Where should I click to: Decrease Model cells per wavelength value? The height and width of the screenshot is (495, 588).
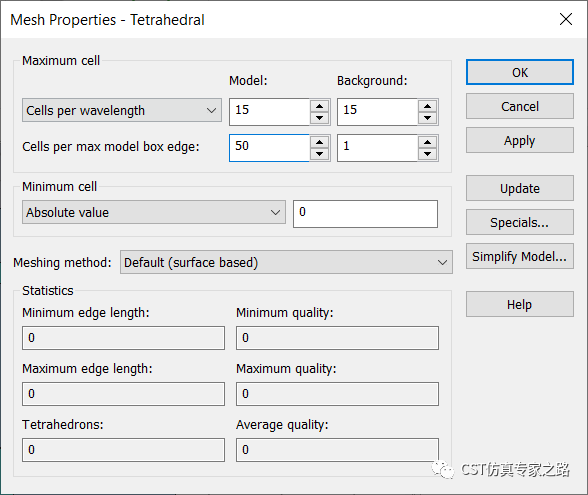pyautogui.click(x=320, y=118)
